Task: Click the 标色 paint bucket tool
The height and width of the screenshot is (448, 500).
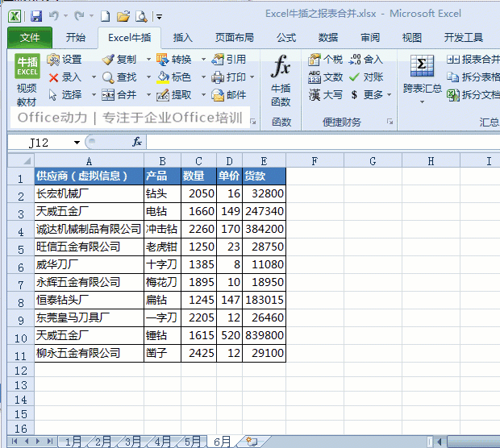Action: tap(174, 77)
